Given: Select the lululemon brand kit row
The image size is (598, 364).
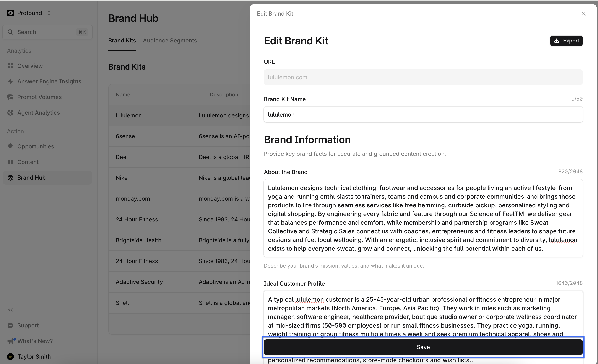Looking at the screenshot, I should tap(179, 115).
